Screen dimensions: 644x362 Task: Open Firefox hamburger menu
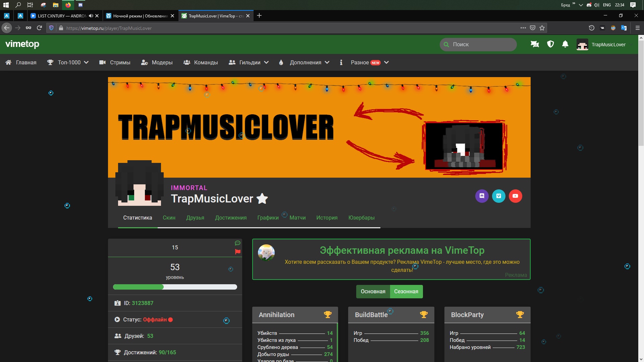638,28
